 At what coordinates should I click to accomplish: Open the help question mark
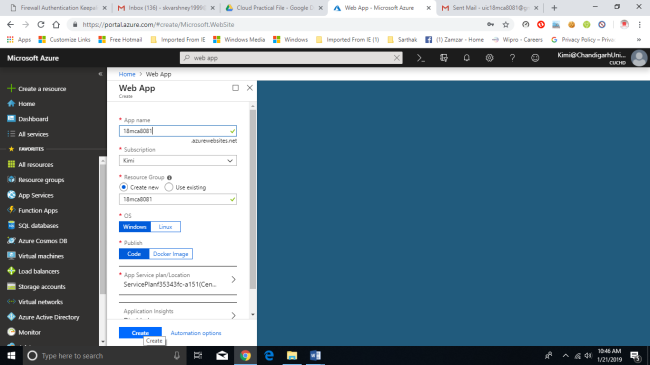pos(512,58)
